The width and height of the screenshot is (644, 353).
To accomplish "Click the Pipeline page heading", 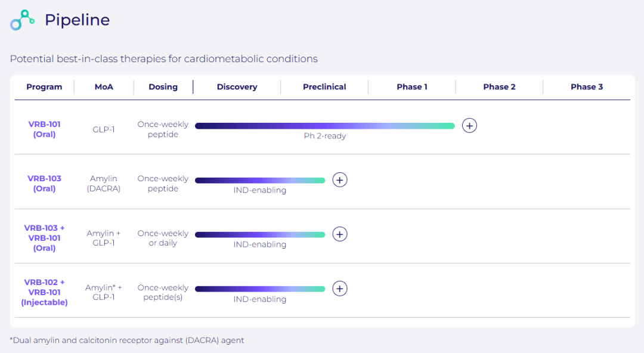I will pos(77,20).
